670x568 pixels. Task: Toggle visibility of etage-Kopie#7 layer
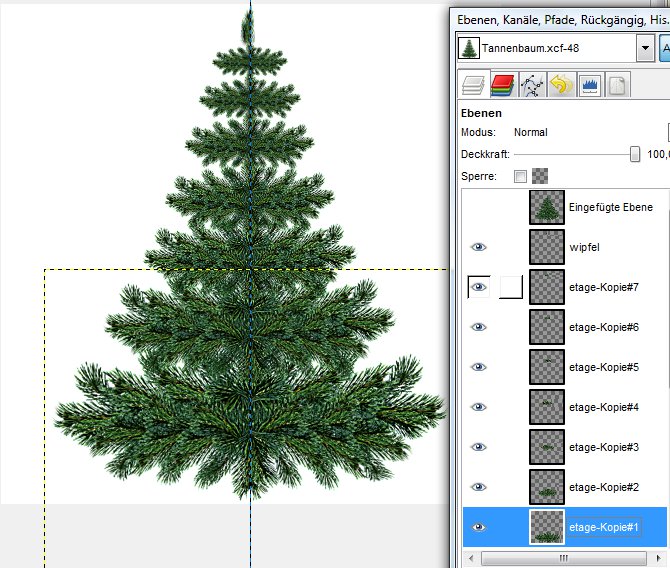(479, 287)
